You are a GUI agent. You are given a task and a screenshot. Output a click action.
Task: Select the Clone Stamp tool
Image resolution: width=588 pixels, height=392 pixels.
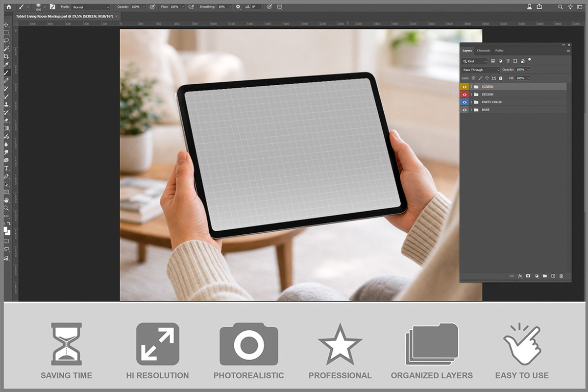(x=6, y=104)
